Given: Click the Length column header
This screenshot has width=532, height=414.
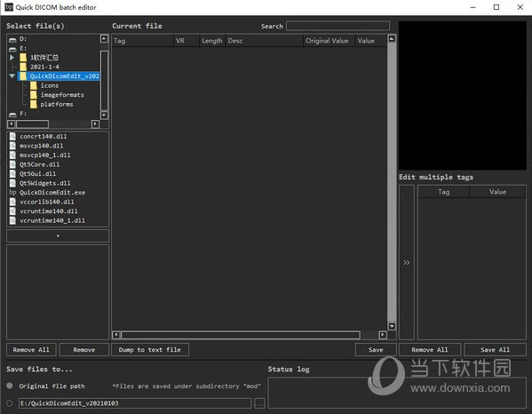Looking at the screenshot, I should pos(212,41).
